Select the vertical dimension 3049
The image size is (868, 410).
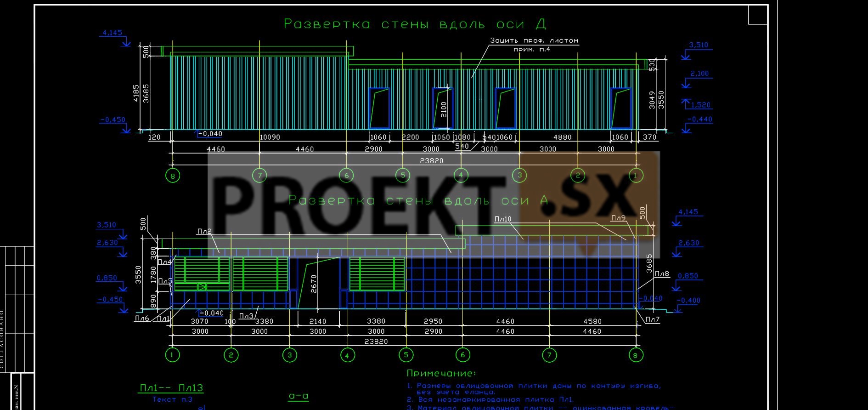[x=652, y=100]
